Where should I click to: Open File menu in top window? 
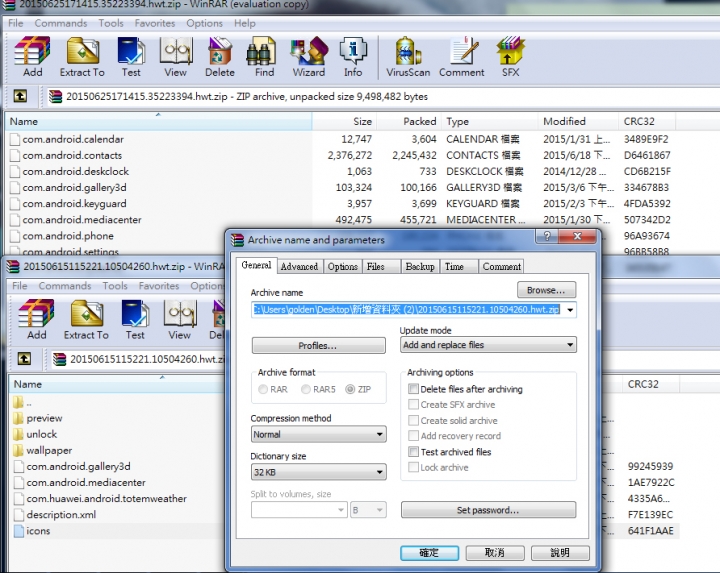(16, 23)
